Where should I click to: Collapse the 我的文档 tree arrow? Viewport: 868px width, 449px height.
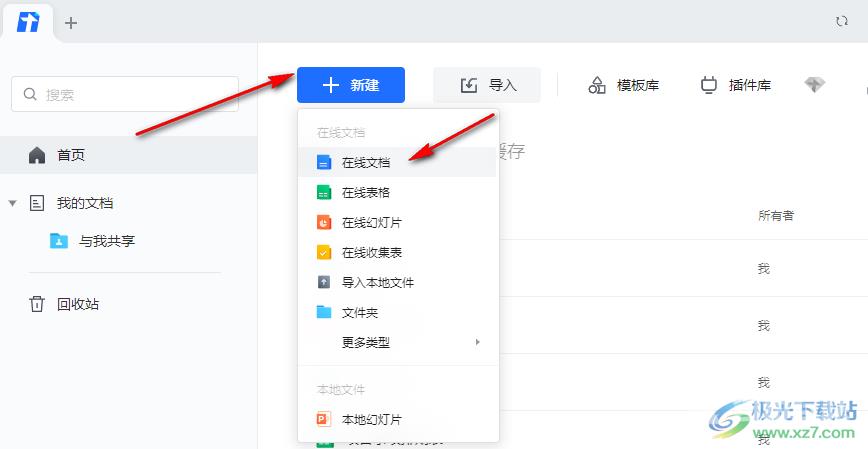[13, 203]
